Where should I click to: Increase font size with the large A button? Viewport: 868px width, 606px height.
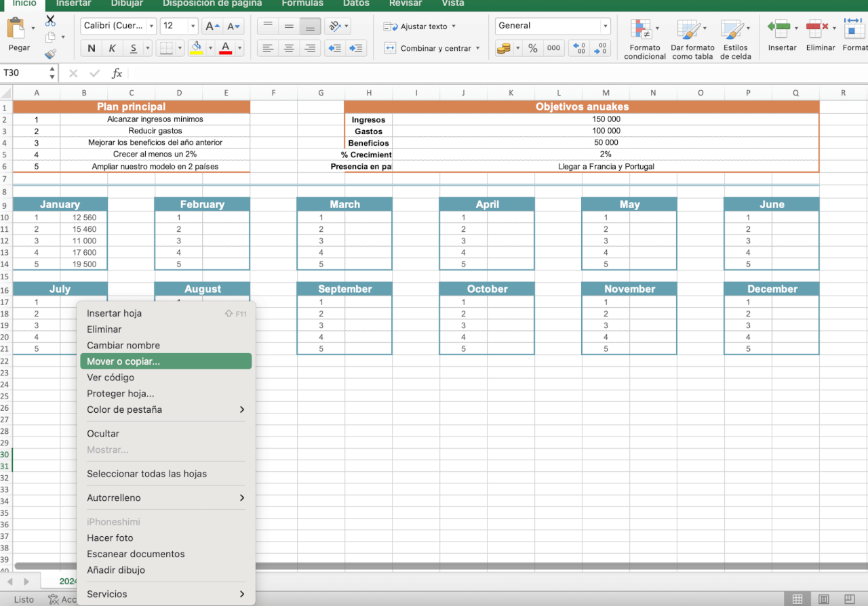pos(212,26)
